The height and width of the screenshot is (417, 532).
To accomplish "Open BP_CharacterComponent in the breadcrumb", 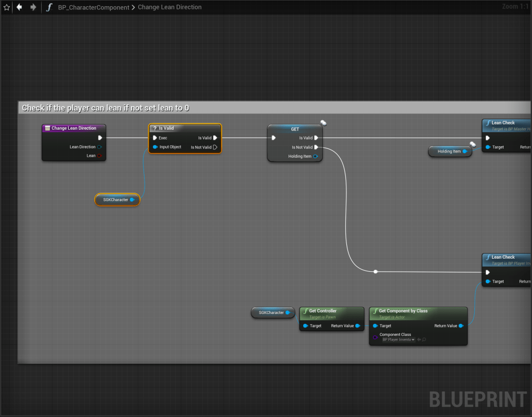I will [x=94, y=7].
